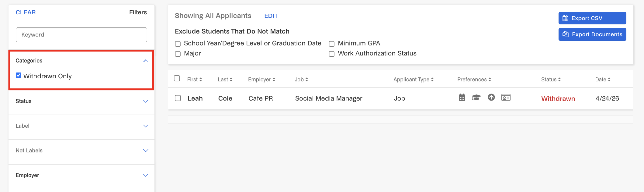Open applicant first name Leah

pos(195,98)
